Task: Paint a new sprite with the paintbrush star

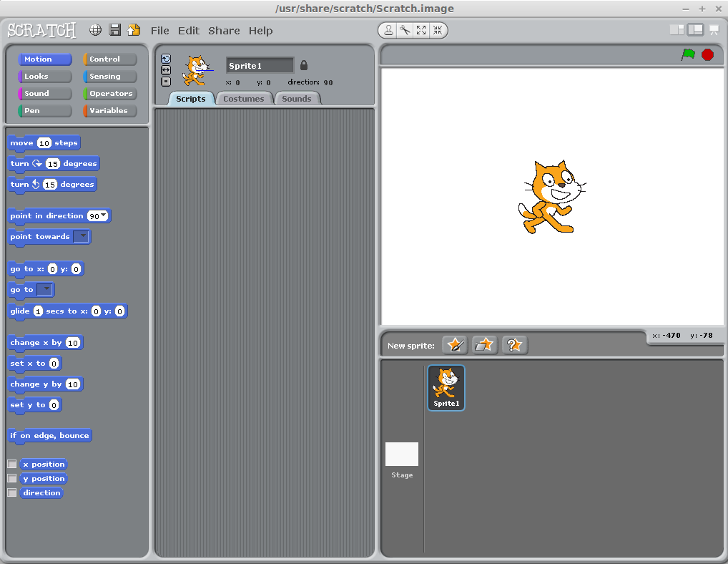Action: 455,344
